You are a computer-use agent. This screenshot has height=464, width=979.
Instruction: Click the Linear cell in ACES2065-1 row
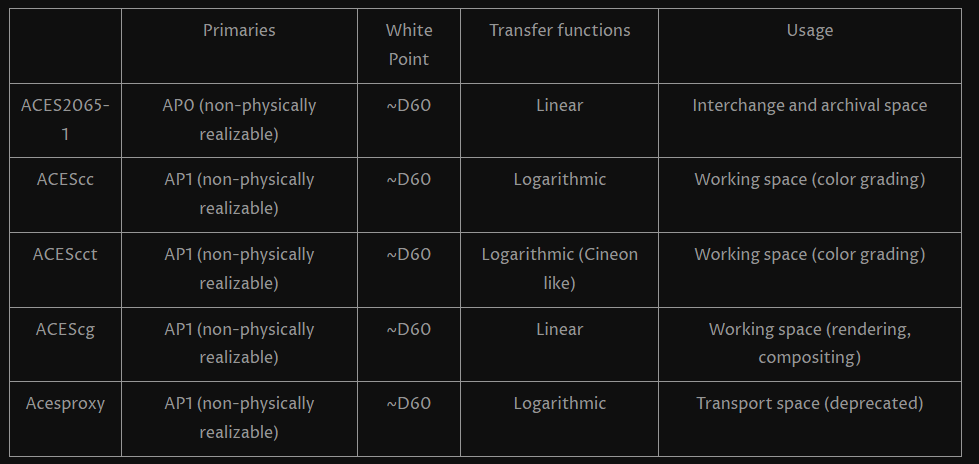click(x=559, y=105)
